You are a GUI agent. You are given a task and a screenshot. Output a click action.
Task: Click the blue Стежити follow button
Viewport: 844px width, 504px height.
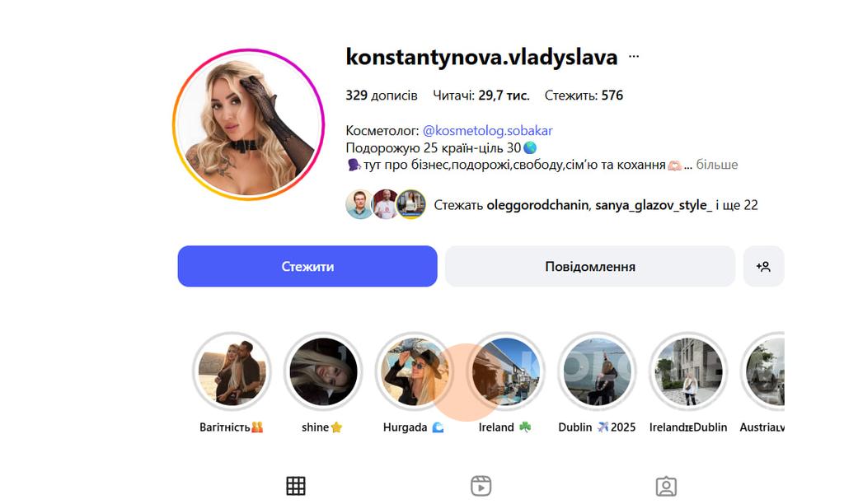(x=307, y=266)
